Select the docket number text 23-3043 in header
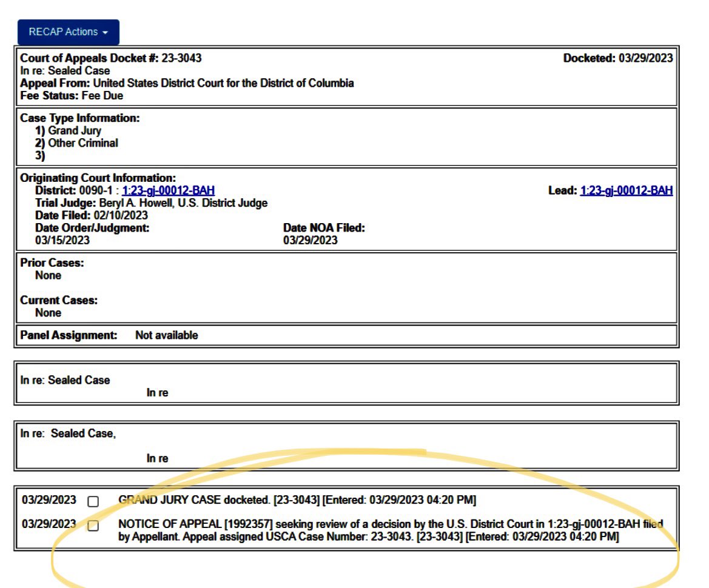 pyautogui.click(x=181, y=58)
